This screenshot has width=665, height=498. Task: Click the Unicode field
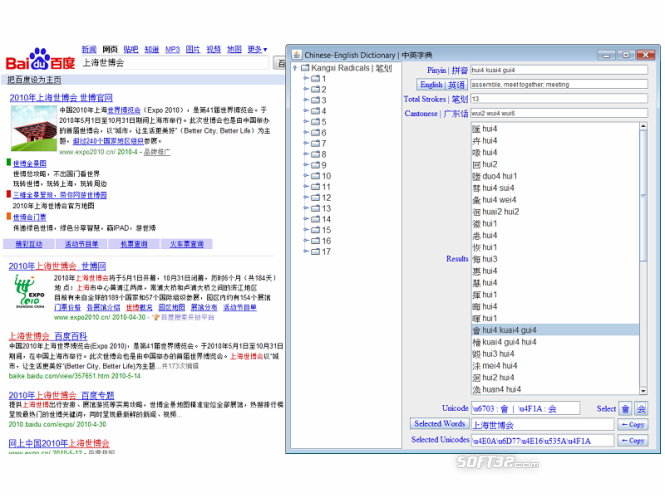click(x=525, y=409)
